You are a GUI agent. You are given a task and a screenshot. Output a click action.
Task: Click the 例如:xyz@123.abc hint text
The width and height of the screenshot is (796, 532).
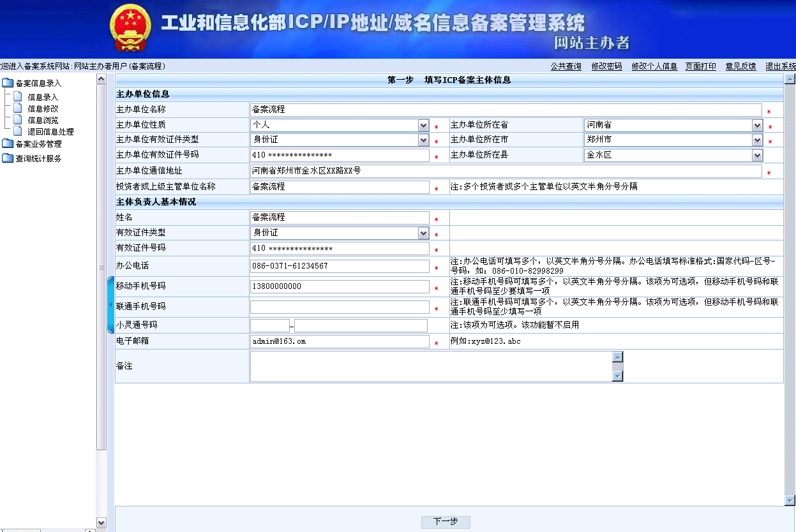[x=485, y=342]
